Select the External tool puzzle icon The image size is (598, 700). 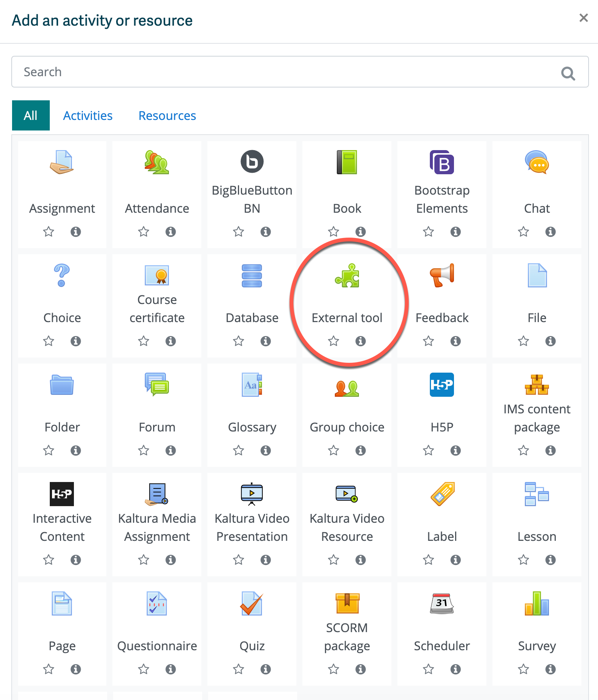tap(347, 275)
